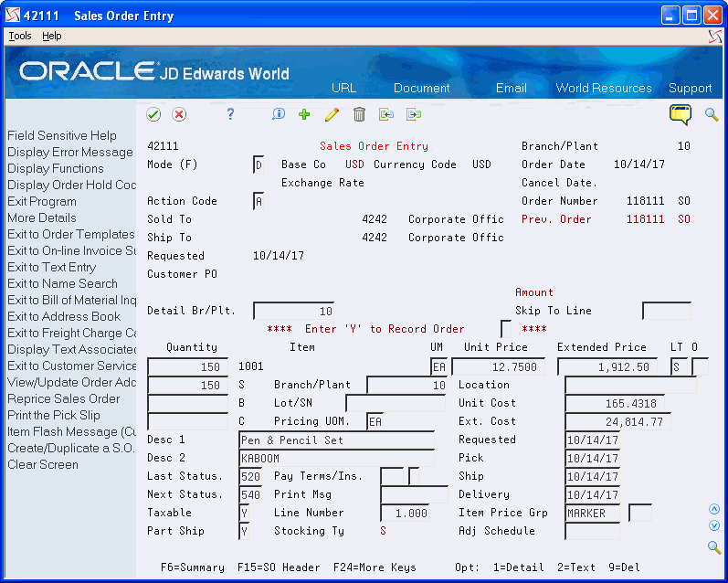Click the scroll up circle arrow icon

(x=714, y=509)
